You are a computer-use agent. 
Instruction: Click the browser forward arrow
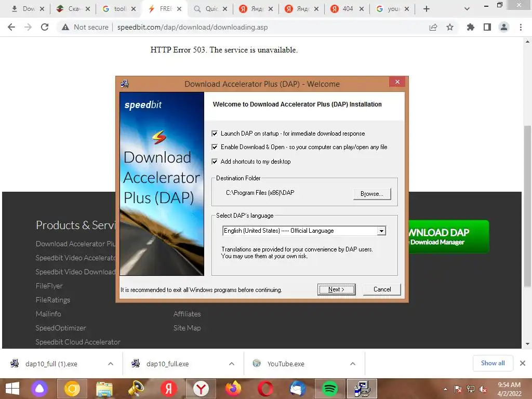point(28,27)
